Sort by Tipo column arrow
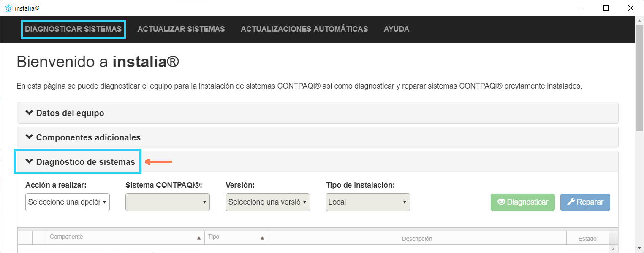Image resolution: width=644 pixels, height=253 pixels. 262,238
